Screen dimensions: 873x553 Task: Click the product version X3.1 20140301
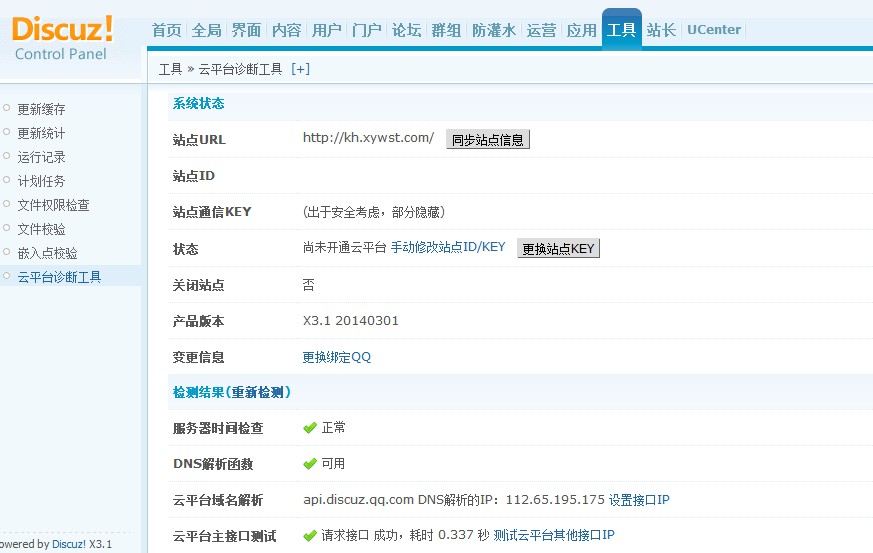pos(351,321)
